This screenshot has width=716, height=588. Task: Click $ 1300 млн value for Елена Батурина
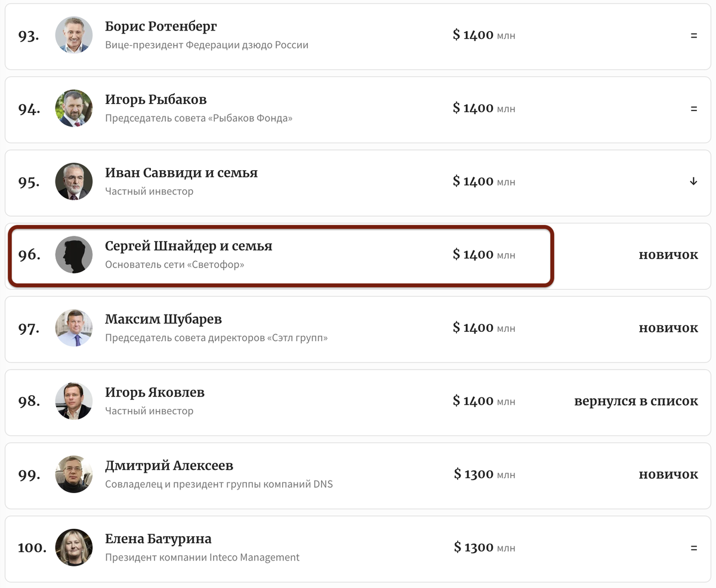(484, 547)
